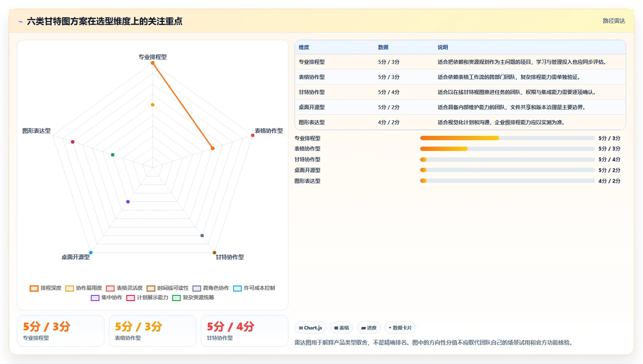The image size is (643, 364).
Task: Click the 说明 table column header
Action: pyautogui.click(x=443, y=47)
